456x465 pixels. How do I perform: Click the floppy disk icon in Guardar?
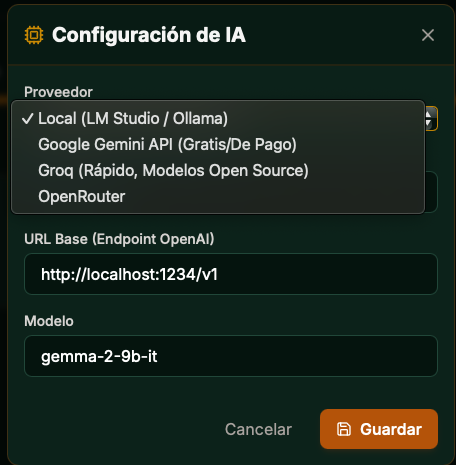click(x=344, y=429)
